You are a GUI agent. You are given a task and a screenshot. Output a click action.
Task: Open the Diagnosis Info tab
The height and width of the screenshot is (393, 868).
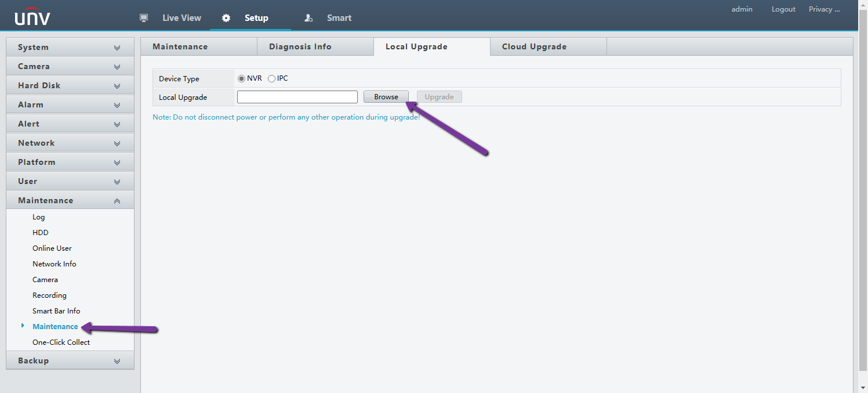[300, 46]
